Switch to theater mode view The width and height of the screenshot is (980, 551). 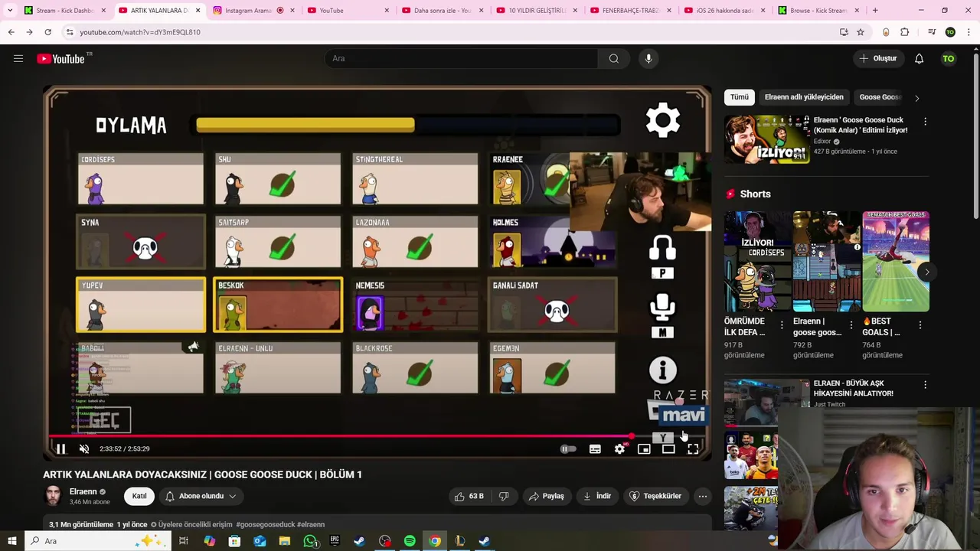click(668, 449)
